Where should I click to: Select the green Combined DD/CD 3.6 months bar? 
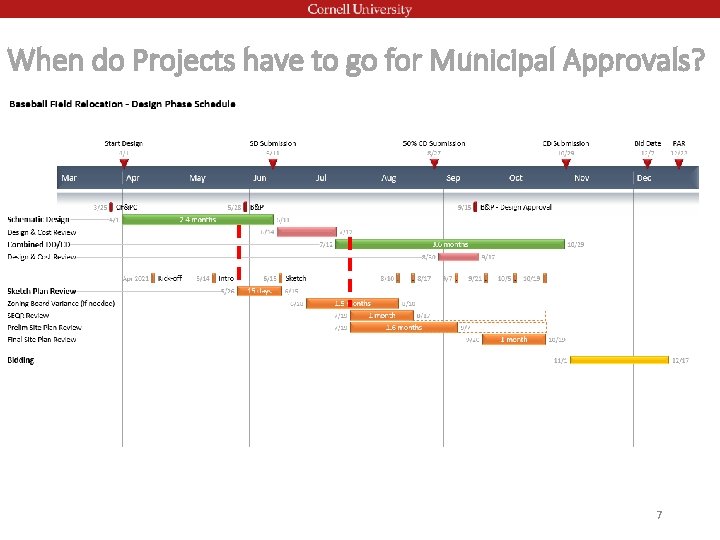pos(450,244)
